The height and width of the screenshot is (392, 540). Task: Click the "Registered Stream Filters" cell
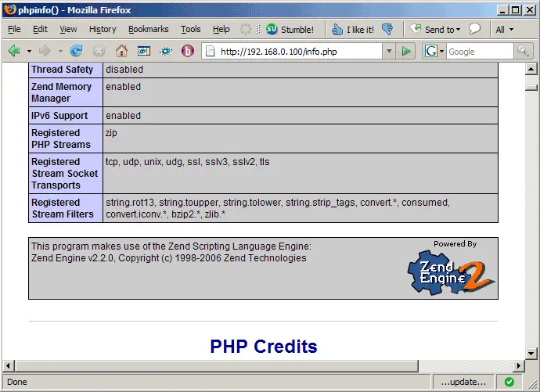pyautogui.click(x=66, y=208)
